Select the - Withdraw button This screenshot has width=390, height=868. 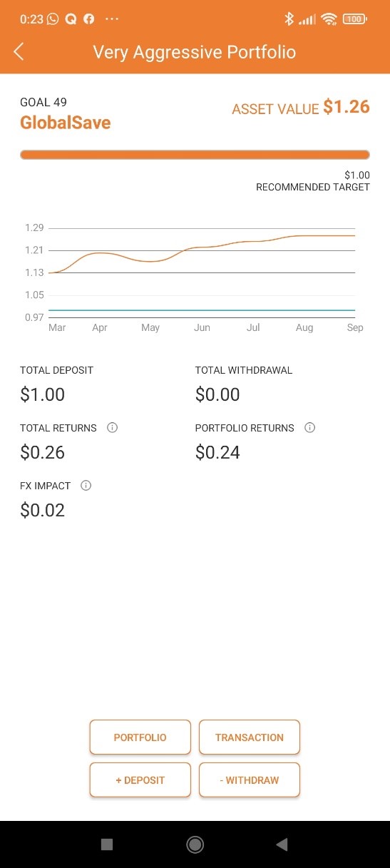[250, 780]
